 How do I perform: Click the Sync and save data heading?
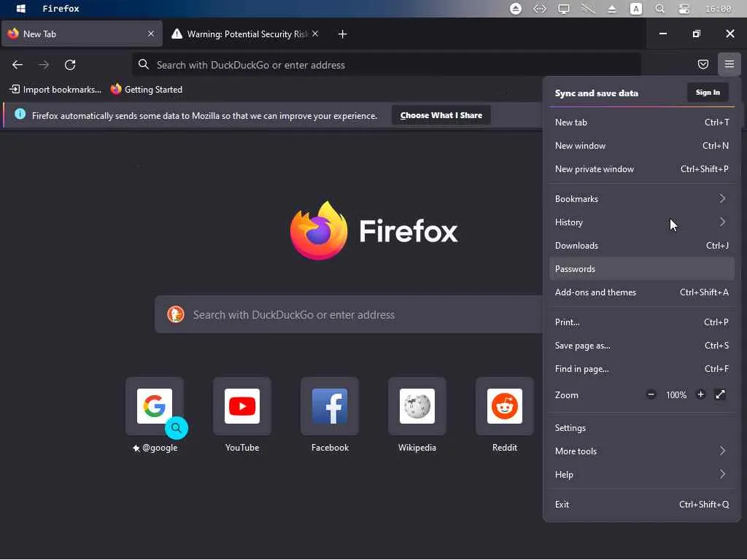coord(597,93)
